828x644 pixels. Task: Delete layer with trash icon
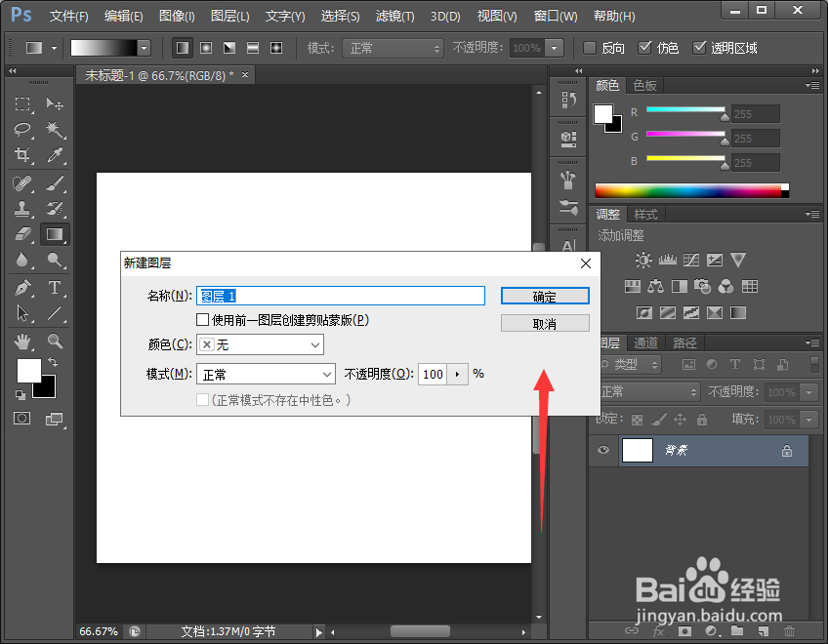[x=789, y=630]
